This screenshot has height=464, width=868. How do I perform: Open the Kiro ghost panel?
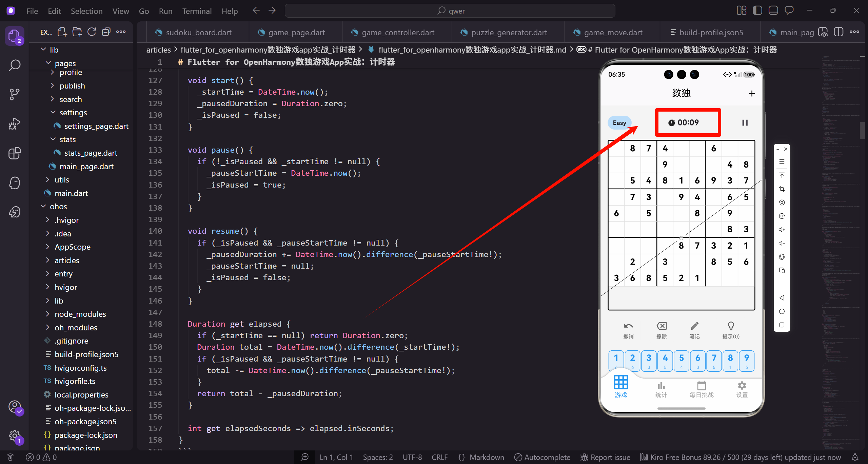point(14,183)
